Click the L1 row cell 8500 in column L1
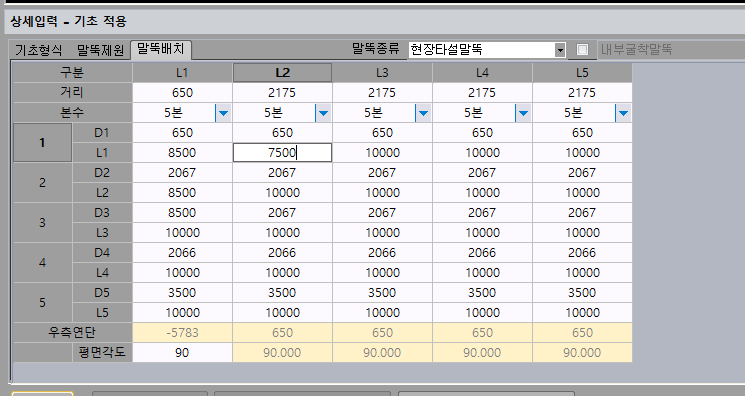Image resolution: width=745 pixels, height=396 pixels. pos(182,153)
